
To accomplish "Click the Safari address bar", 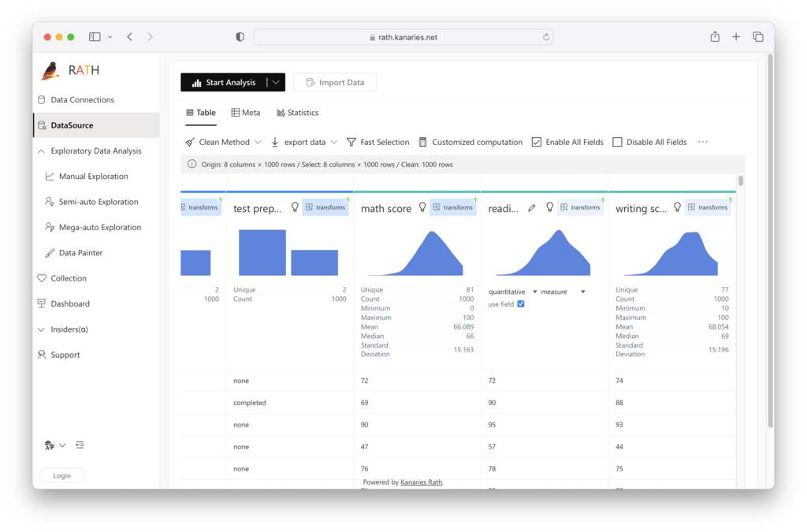I will [x=403, y=37].
